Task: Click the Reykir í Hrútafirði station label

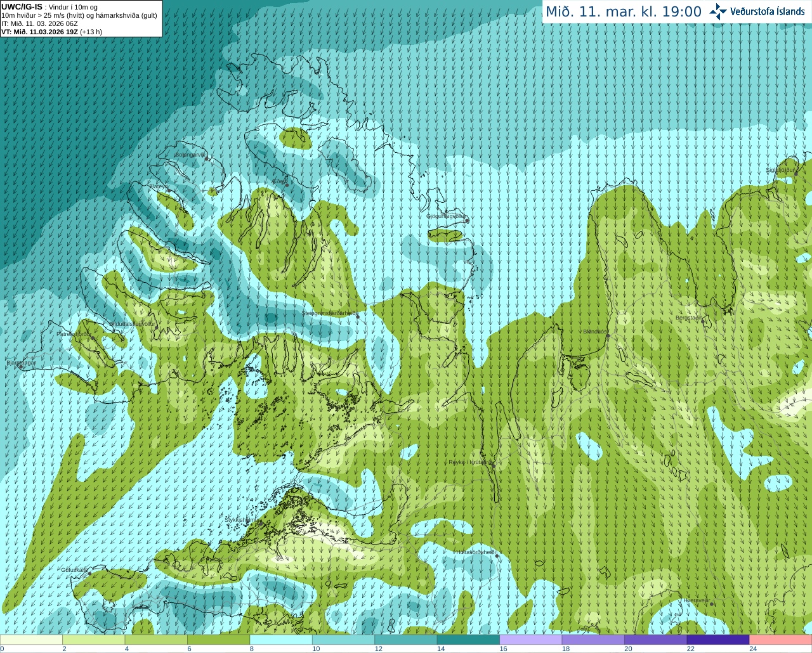Action: point(471,462)
